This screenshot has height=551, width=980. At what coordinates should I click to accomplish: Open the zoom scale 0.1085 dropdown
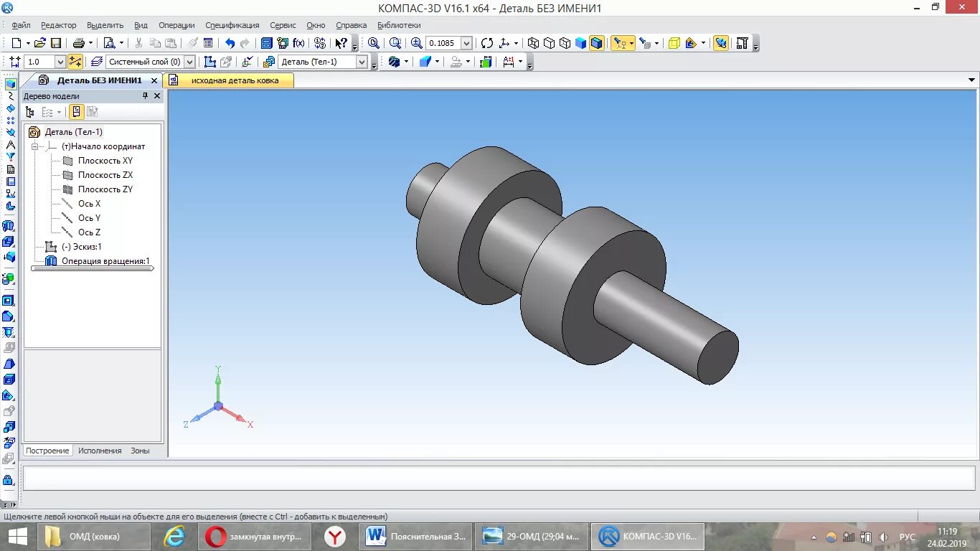click(x=466, y=43)
